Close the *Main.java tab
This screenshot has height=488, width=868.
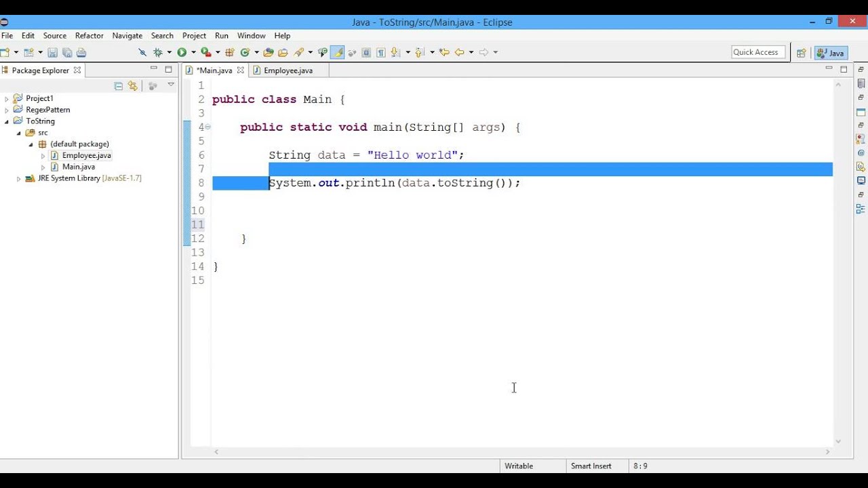[x=240, y=70]
